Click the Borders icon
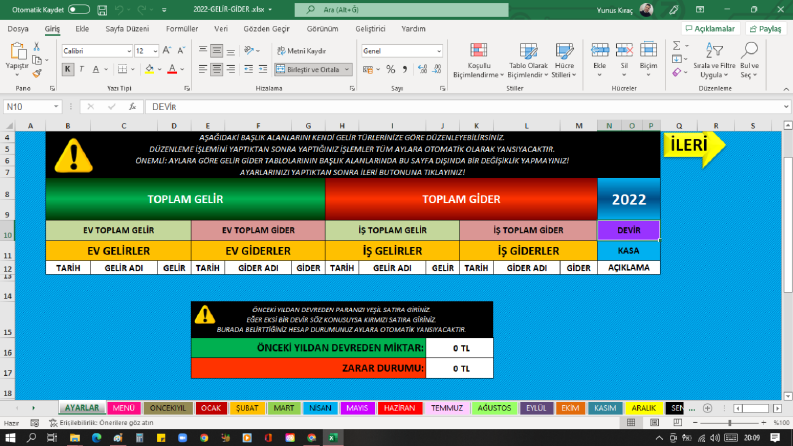The width and height of the screenshot is (793, 446). (122, 69)
